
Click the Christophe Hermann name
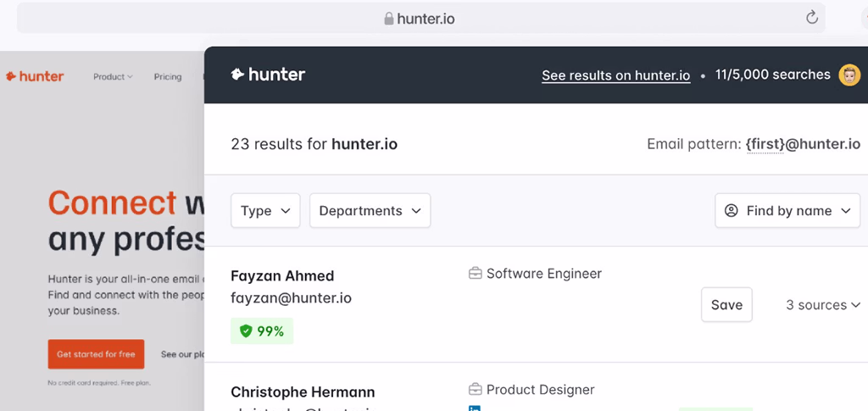(x=303, y=392)
